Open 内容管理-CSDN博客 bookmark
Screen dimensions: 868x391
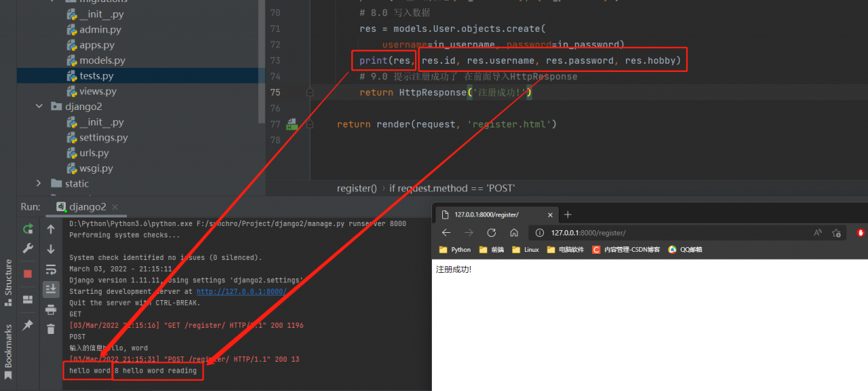[626, 249]
